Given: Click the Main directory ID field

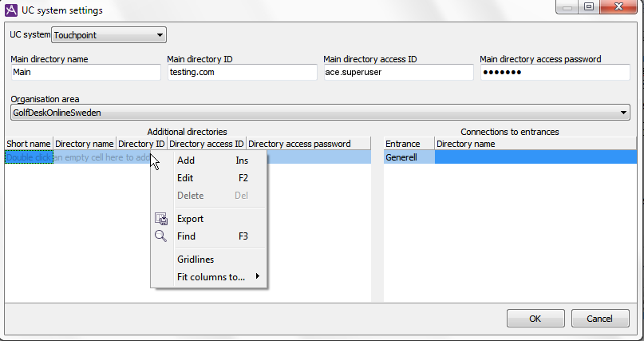Looking at the screenshot, I should coord(242,72).
